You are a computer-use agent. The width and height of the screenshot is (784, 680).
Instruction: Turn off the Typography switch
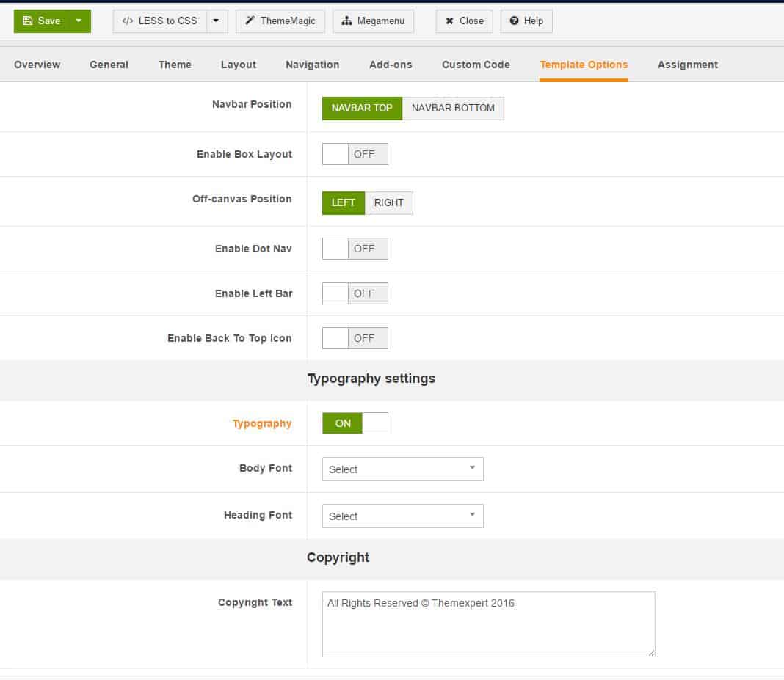[355, 424]
